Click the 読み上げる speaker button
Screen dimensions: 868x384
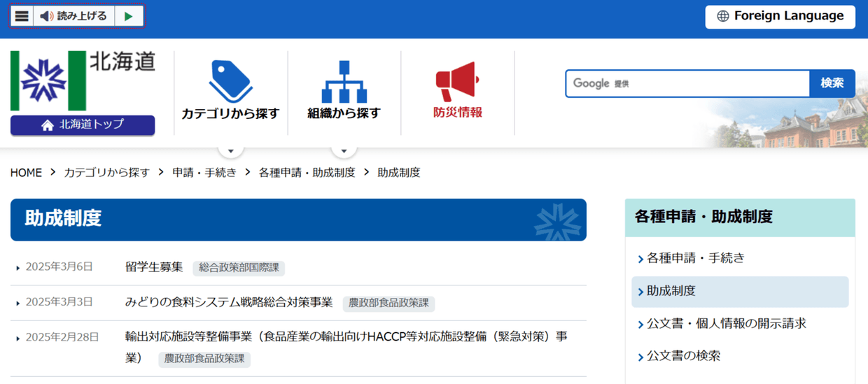click(x=73, y=16)
